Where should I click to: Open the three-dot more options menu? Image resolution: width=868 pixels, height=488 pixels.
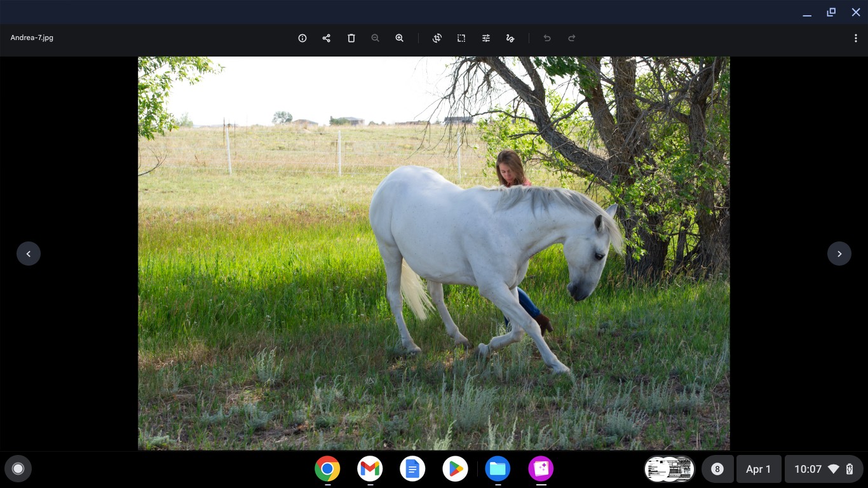click(855, 38)
